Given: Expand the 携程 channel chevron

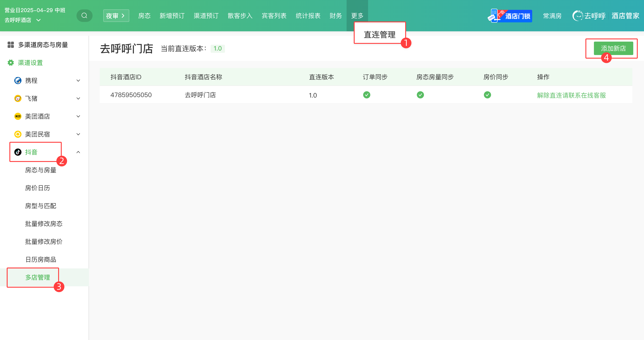Looking at the screenshot, I should point(78,81).
